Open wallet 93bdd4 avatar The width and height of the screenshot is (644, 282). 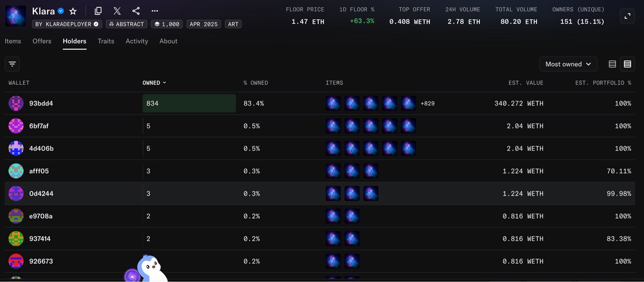tap(16, 103)
